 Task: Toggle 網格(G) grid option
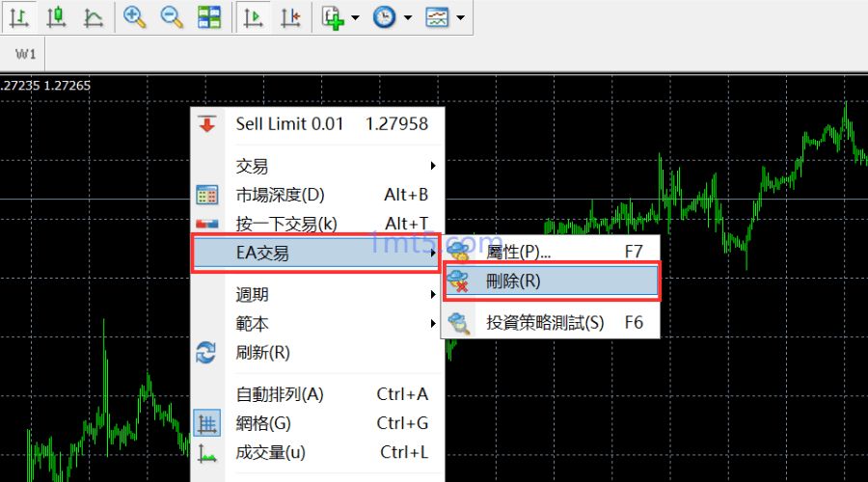[x=317, y=423]
